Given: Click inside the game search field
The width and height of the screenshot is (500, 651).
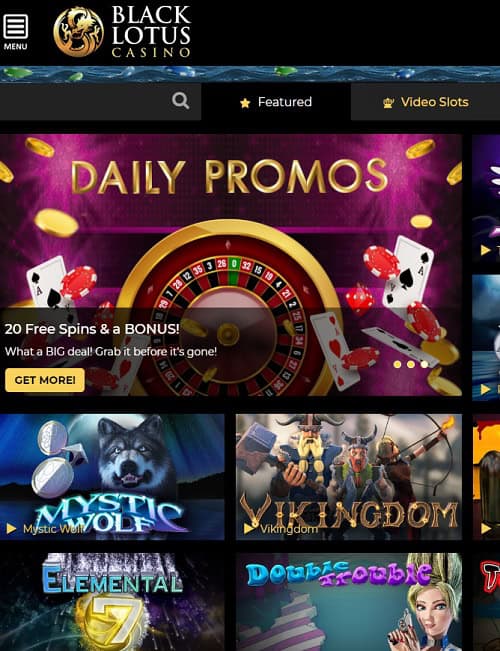Looking at the screenshot, I should point(100,102).
